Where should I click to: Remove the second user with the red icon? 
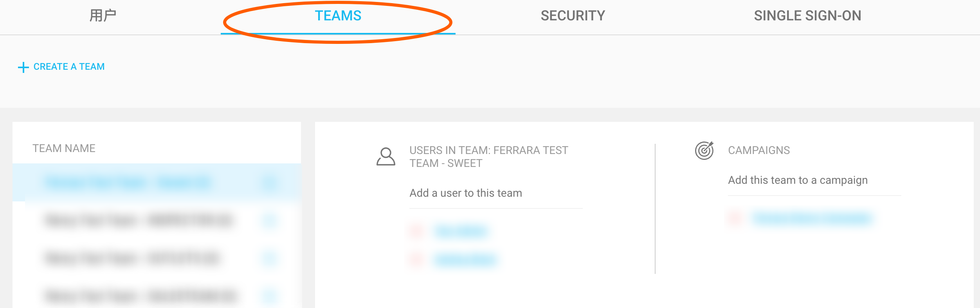[416, 260]
